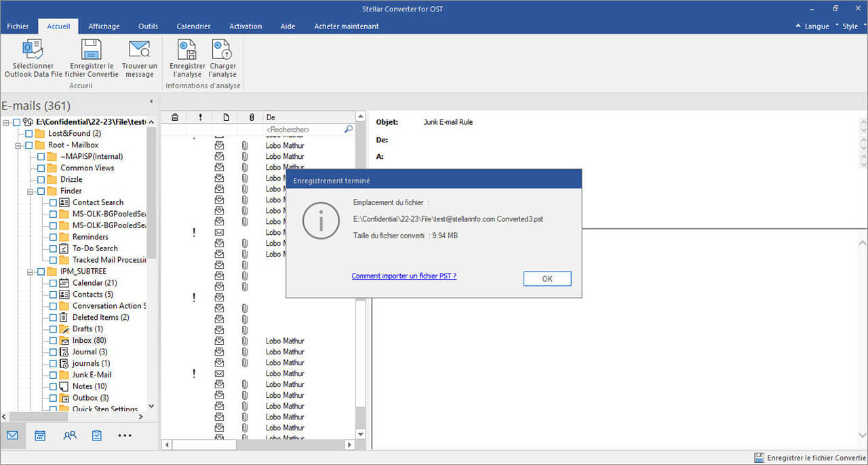Switch to Calendar view icon in bottom bar

40,436
